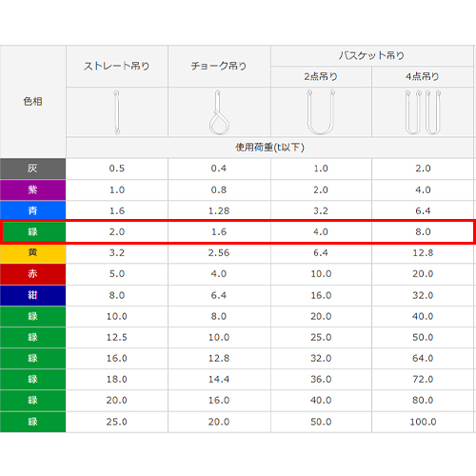
Task: Select the purple 紫 color cell
Action: click(x=32, y=189)
